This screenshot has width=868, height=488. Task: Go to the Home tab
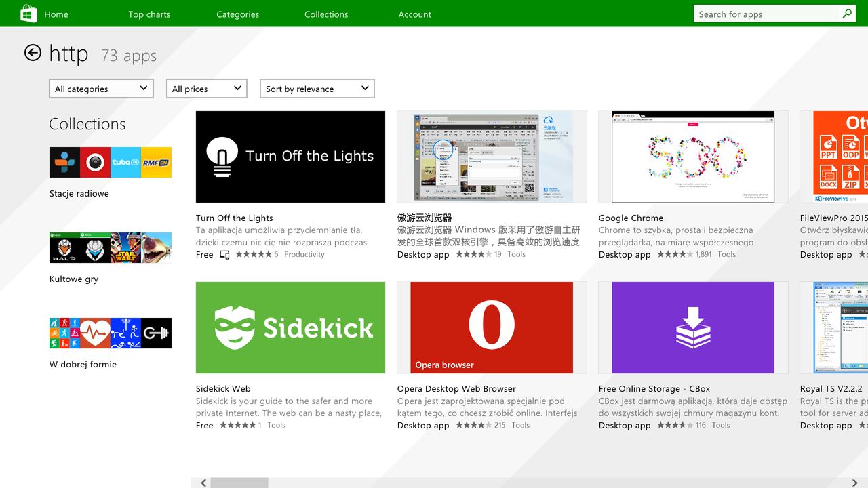coord(56,14)
